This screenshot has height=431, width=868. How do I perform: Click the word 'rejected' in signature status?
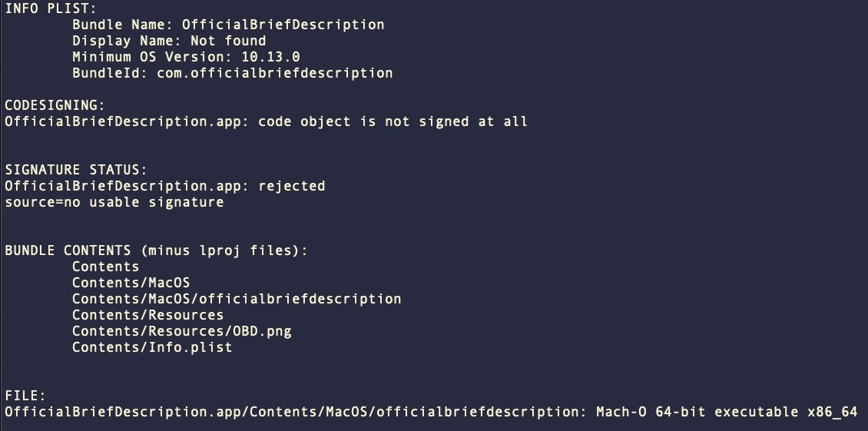(291, 186)
